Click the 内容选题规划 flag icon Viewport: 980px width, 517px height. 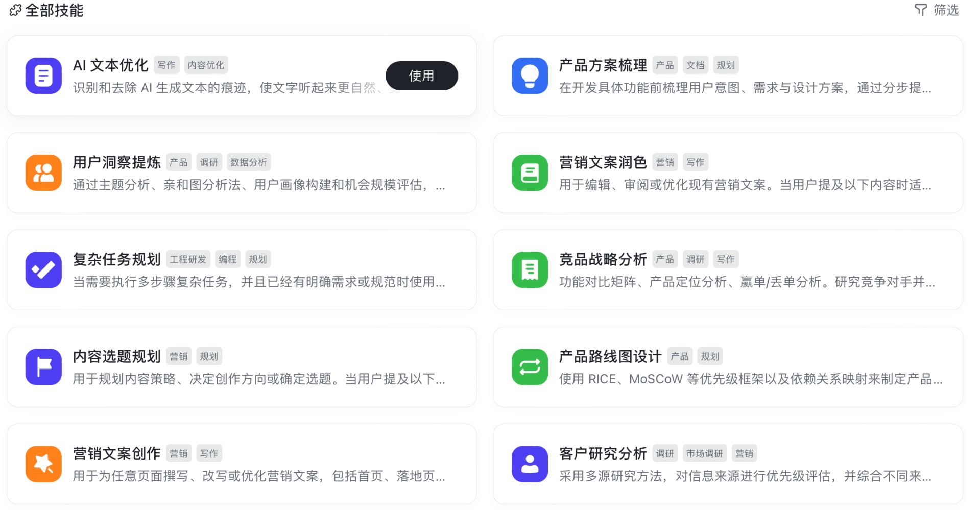click(43, 367)
